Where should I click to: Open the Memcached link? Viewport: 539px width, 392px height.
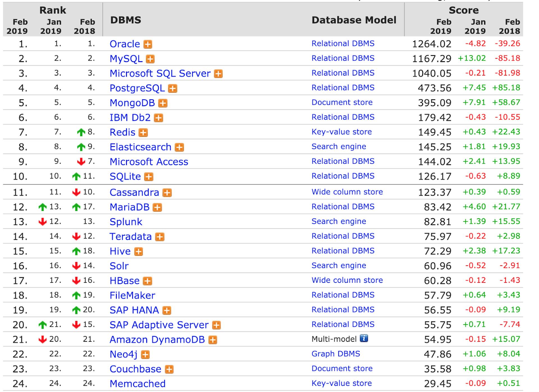137,384
